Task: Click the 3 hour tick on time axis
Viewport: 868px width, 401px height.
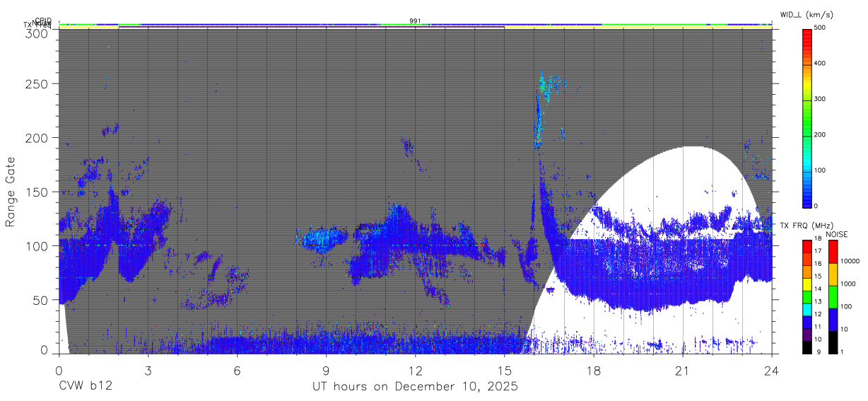Action: 148,370
